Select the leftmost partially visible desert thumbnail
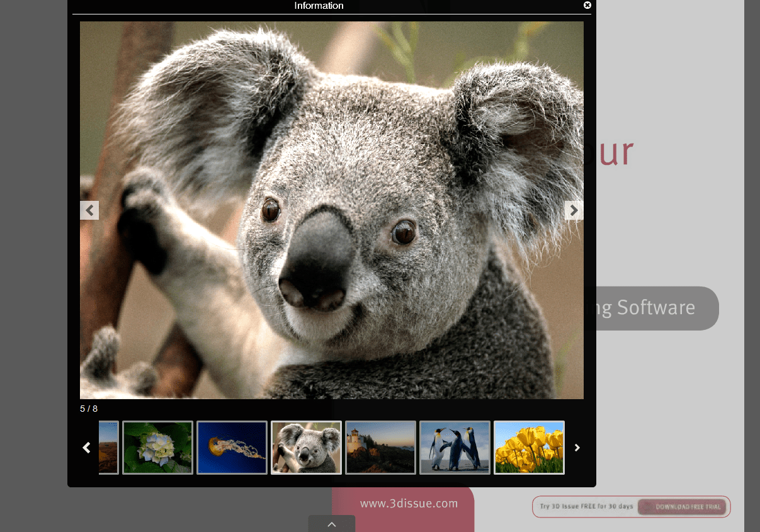The width and height of the screenshot is (760, 532). pyautogui.click(x=108, y=447)
